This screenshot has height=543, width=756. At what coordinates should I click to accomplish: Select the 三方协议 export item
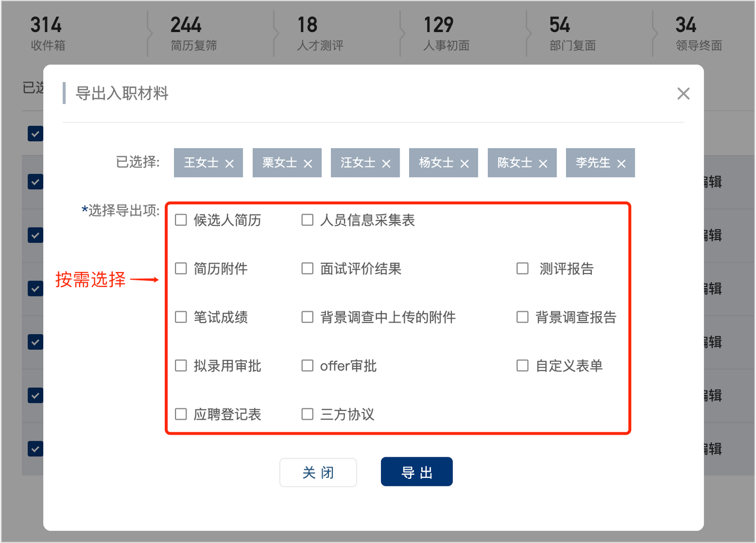tap(307, 414)
